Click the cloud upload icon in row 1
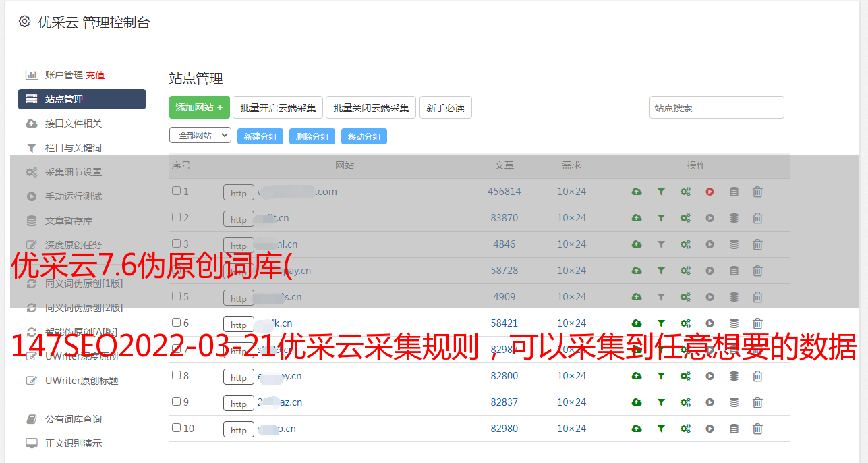The image size is (868, 463). pyautogui.click(x=637, y=192)
